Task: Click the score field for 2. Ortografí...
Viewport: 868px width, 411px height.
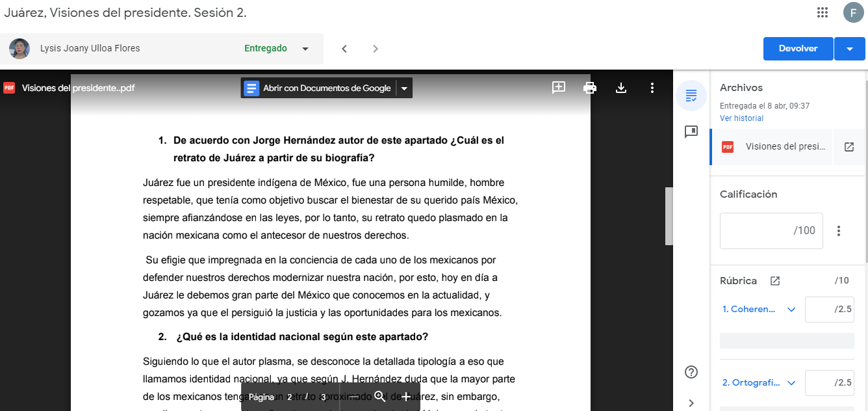Action: click(829, 383)
